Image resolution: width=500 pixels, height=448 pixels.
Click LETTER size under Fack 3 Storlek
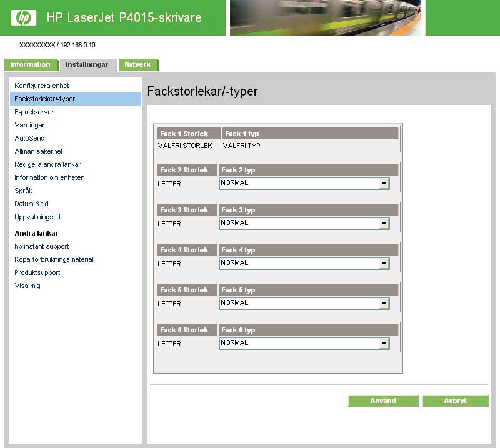pyautogui.click(x=169, y=224)
